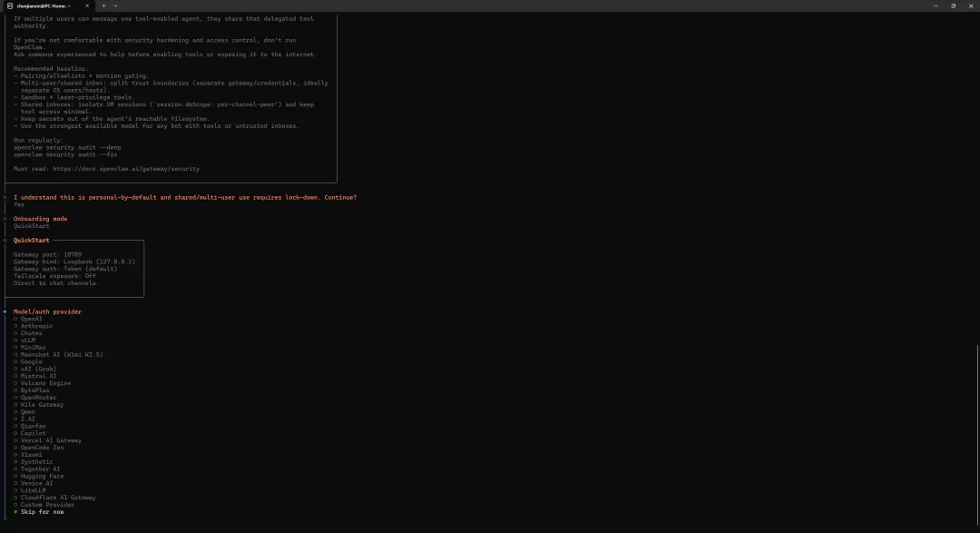Click the docs.openclaw.ai gateway security URL
This screenshot has height=533, width=980.
pyautogui.click(x=126, y=169)
